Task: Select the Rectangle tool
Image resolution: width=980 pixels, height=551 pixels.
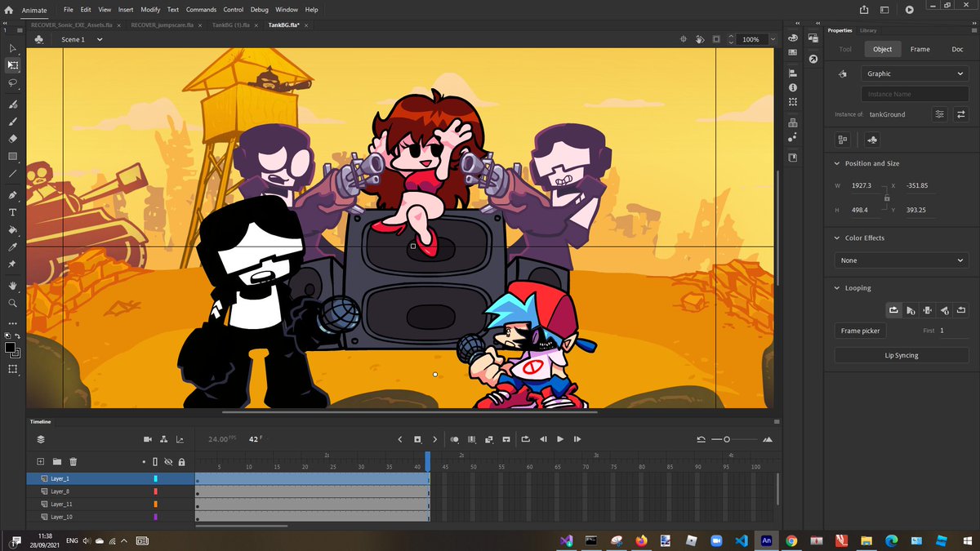Action: pos(12,156)
